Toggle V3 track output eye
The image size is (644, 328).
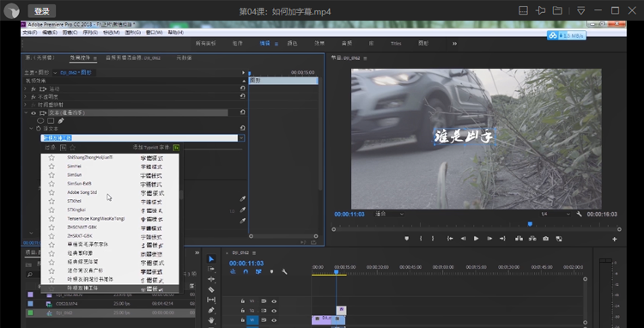274,301
